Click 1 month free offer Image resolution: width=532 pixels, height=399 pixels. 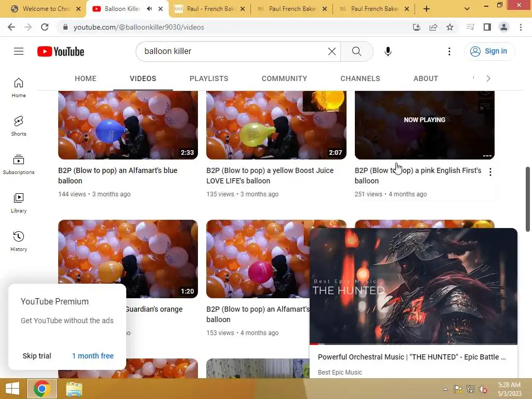point(92,355)
